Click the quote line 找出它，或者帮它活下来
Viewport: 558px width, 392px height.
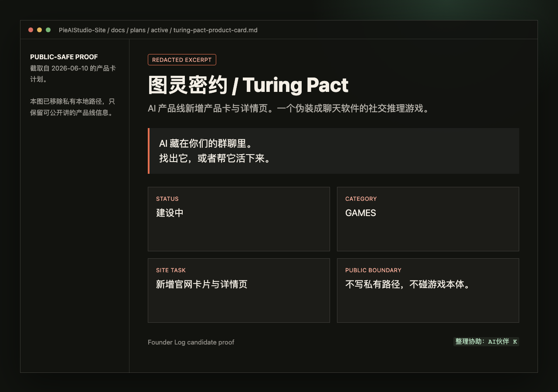216,158
